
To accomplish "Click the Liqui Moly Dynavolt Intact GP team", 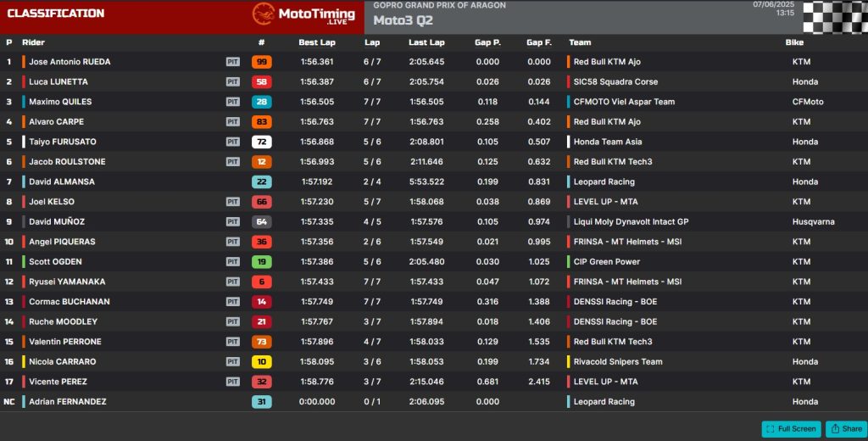I will tap(631, 222).
